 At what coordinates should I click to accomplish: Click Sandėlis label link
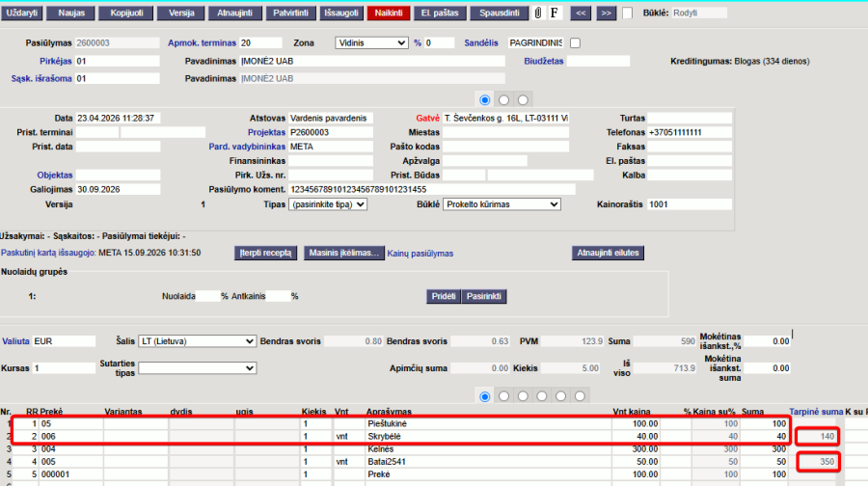481,43
